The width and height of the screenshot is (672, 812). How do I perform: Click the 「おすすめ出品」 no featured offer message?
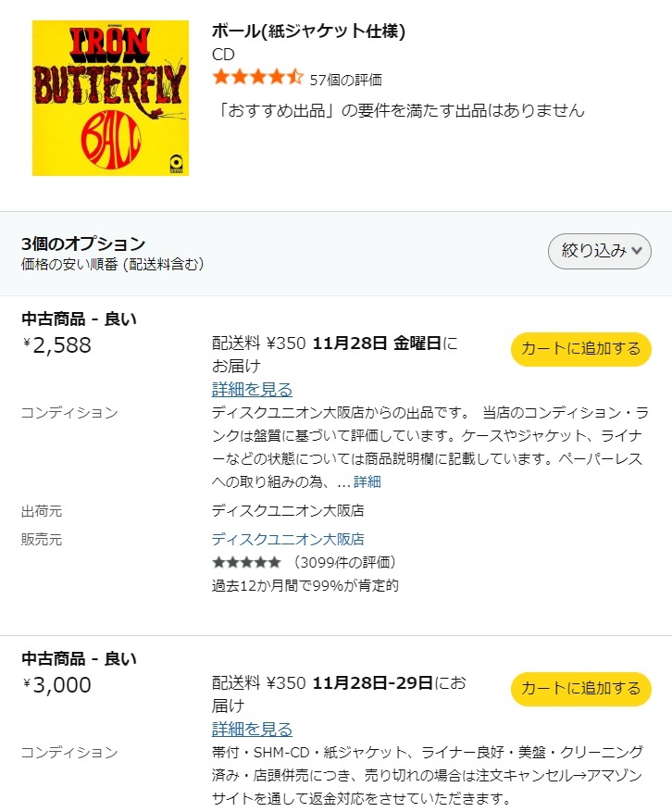point(398,110)
